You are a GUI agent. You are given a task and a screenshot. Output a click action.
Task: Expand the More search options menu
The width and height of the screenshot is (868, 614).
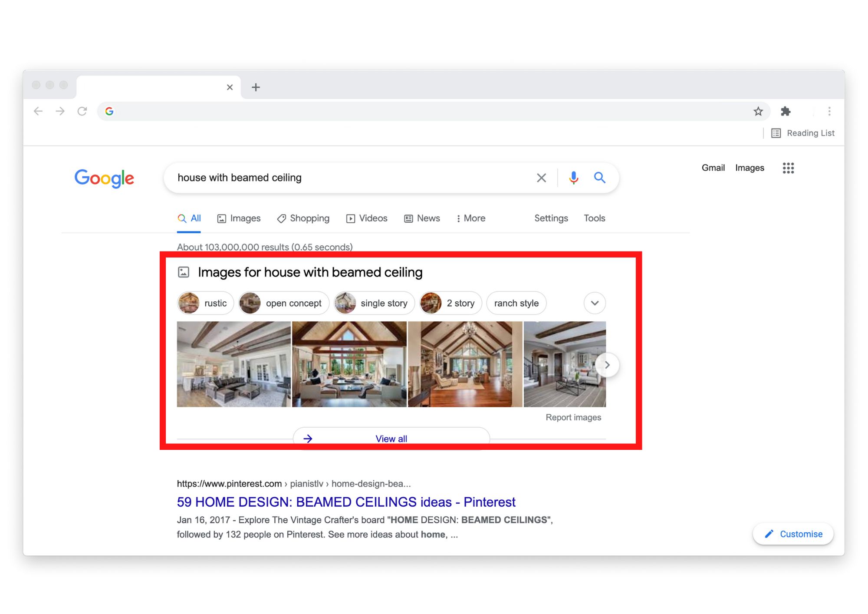pyautogui.click(x=471, y=218)
